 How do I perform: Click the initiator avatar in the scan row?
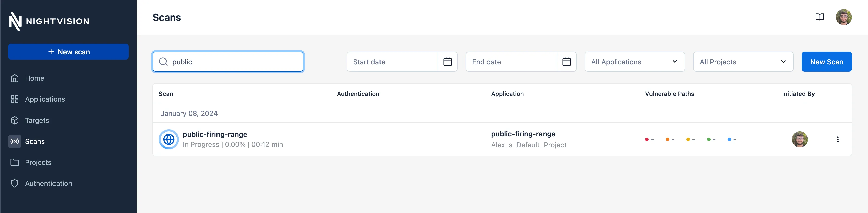pyautogui.click(x=800, y=139)
